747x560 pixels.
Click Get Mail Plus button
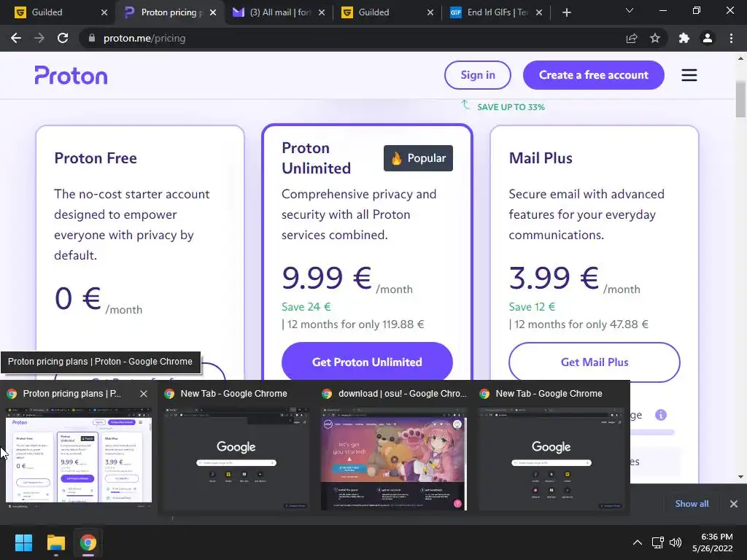point(594,362)
